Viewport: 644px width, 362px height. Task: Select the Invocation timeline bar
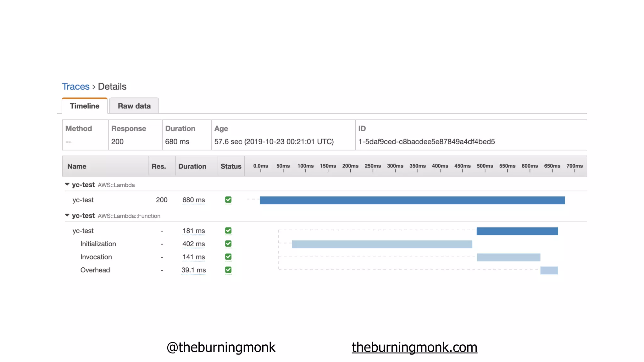click(x=508, y=257)
